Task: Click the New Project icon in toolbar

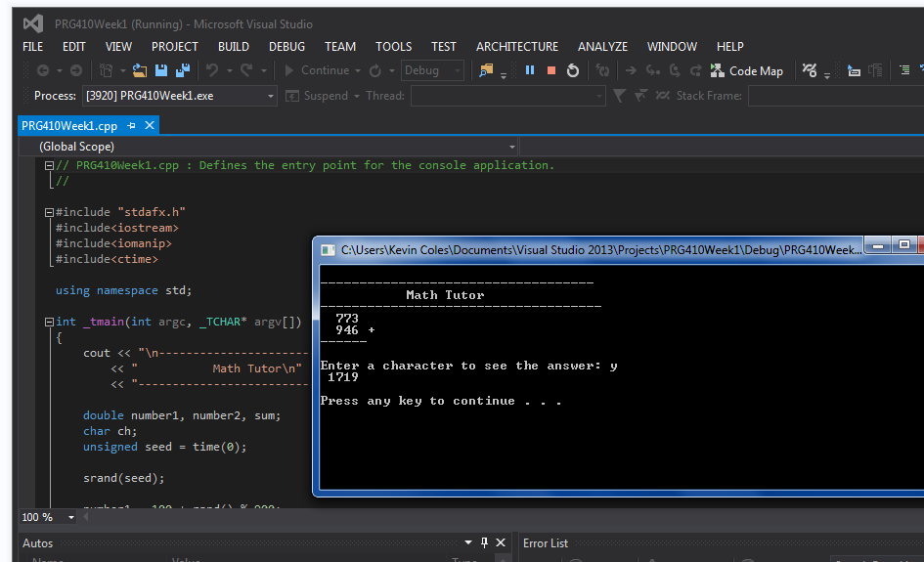Action: 106,70
